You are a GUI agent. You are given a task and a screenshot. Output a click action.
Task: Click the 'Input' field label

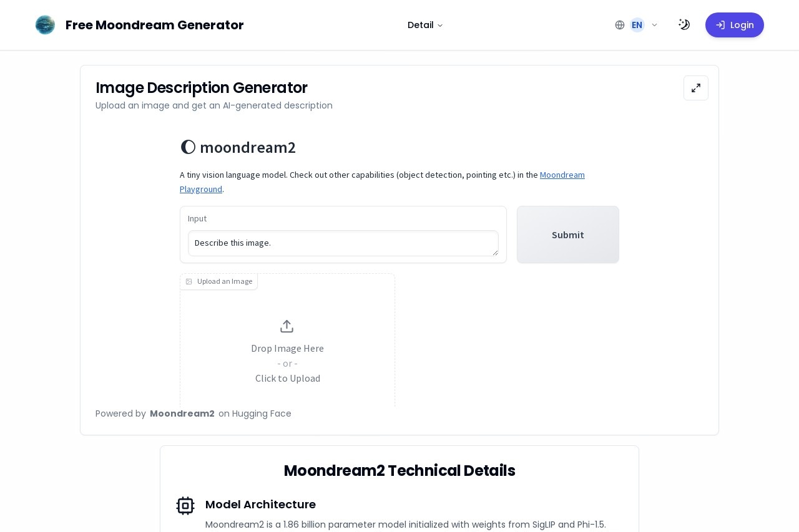[x=197, y=219]
